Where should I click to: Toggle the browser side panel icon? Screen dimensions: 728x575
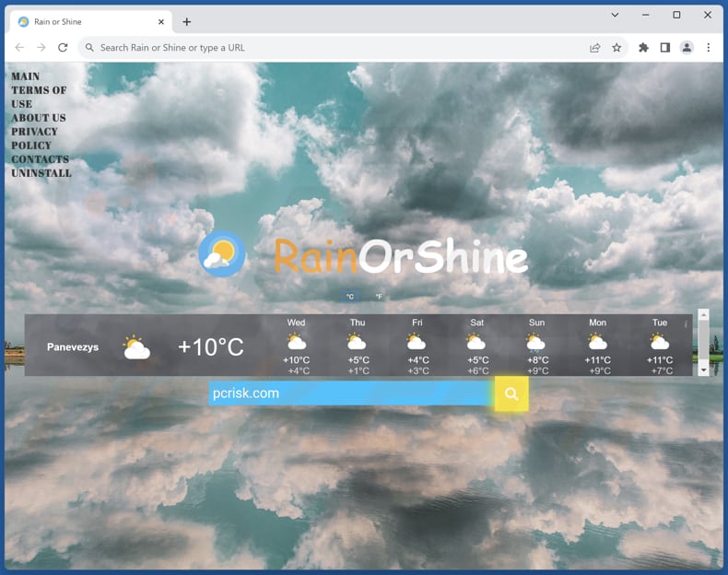[x=664, y=47]
